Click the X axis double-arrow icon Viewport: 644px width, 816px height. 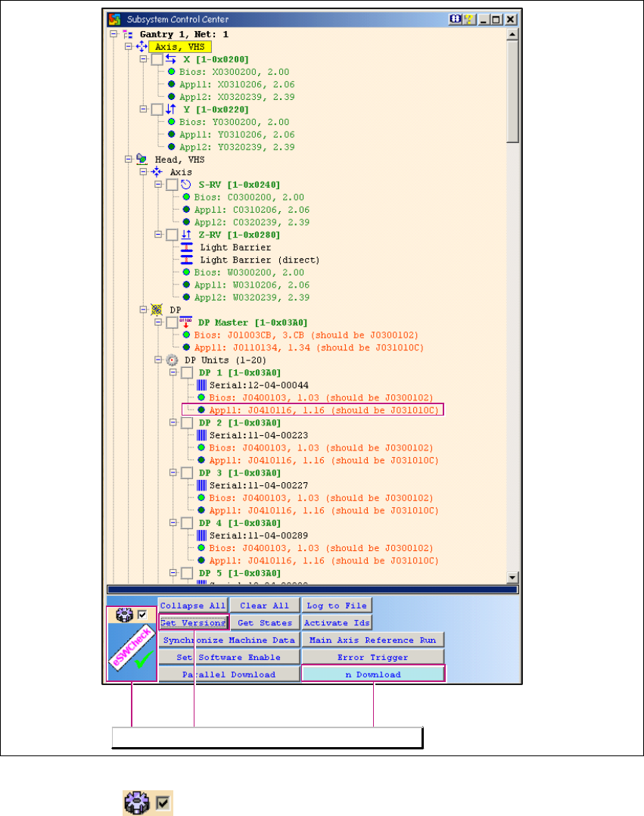click(x=171, y=59)
